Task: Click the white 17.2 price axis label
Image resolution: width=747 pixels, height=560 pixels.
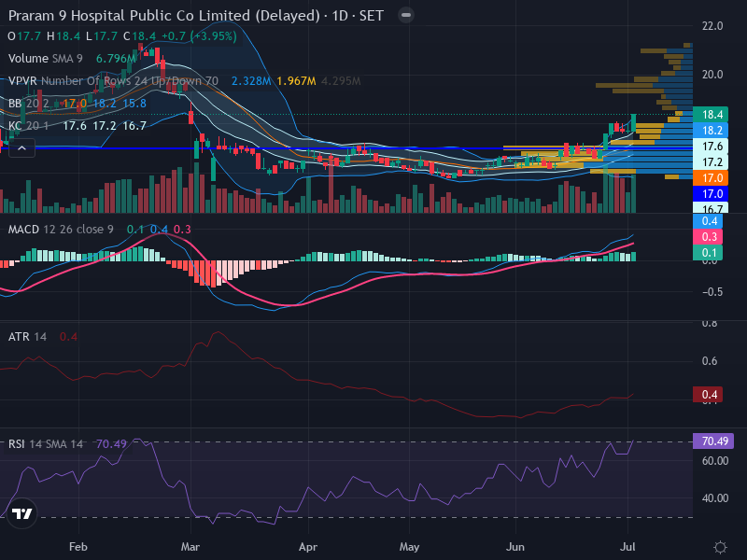Action: point(711,162)
